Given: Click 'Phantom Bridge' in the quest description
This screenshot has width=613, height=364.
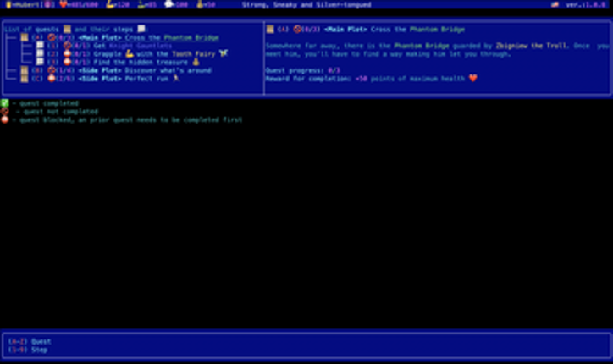Looking at the screenshot, I should [422, 46].
